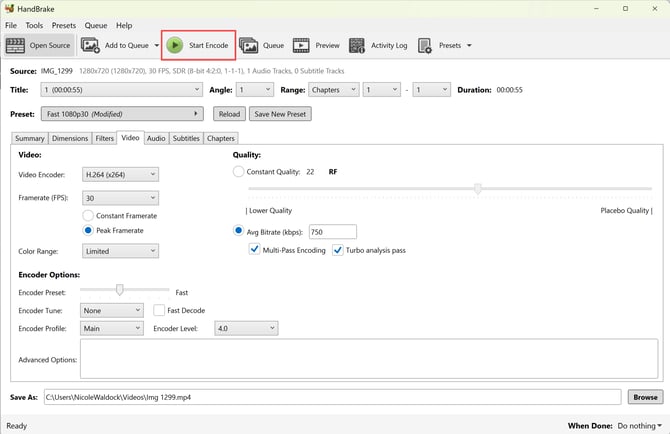Click the Start Encode label
Viewport: 670px width, 434px height.
[209, 45]
